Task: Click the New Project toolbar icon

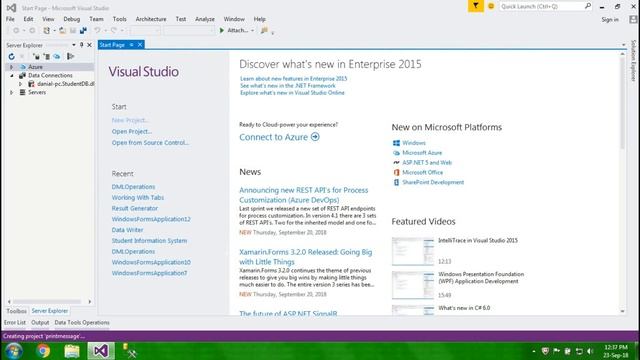Action: click(47, 30)
